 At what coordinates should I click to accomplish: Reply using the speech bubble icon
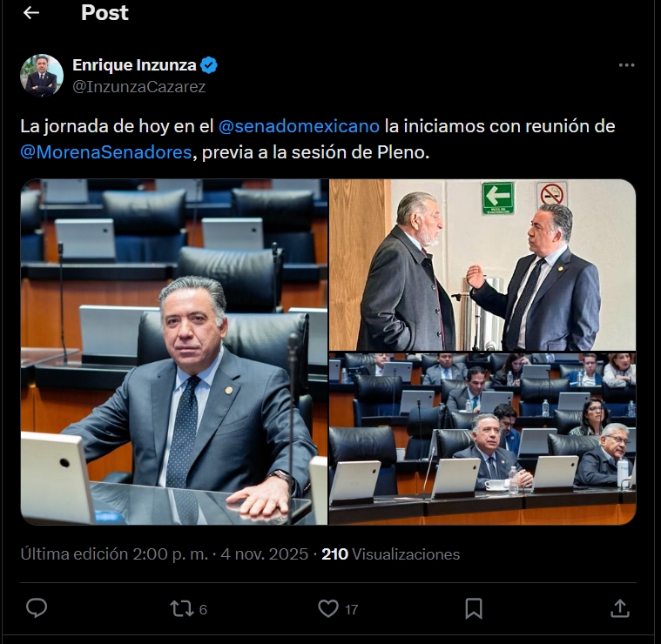(37, 608)
